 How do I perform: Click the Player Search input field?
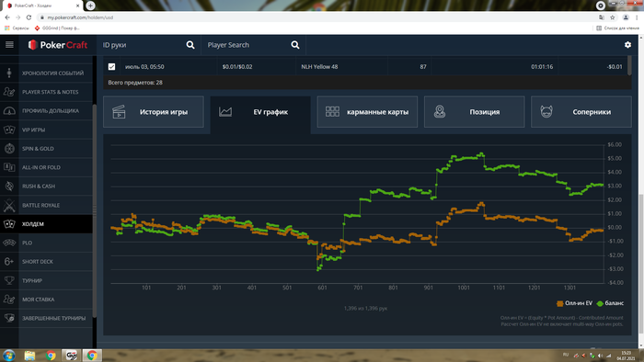tap(247, 45)
